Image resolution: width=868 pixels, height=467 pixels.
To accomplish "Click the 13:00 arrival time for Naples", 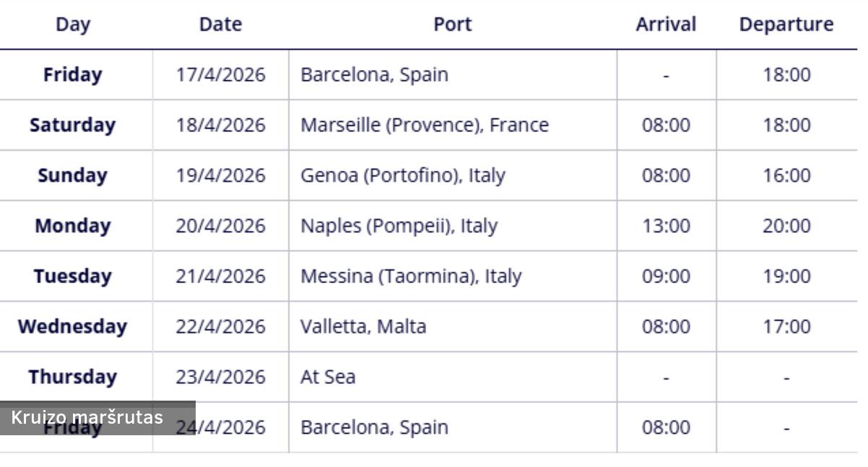I will (666, 226).
